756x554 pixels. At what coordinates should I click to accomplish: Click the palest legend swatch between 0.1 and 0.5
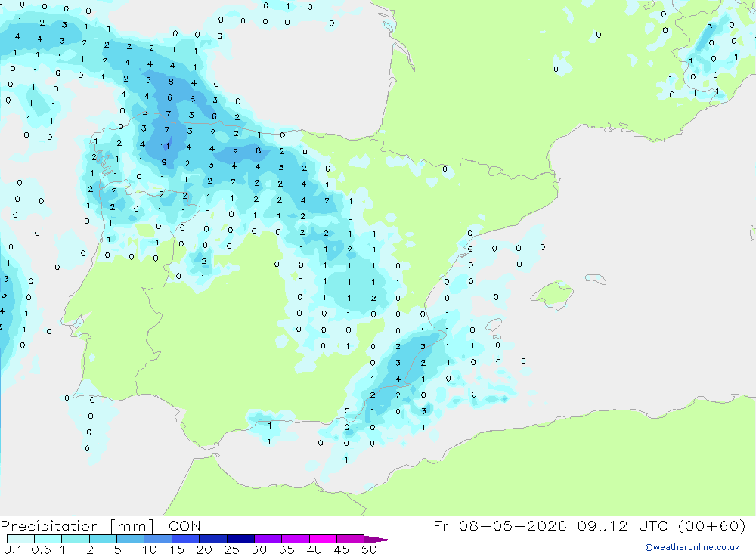tap(20, 539)
